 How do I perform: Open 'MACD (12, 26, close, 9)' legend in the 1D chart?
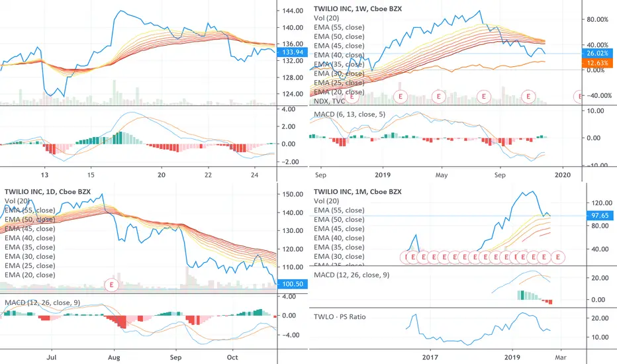coord(42,302)
